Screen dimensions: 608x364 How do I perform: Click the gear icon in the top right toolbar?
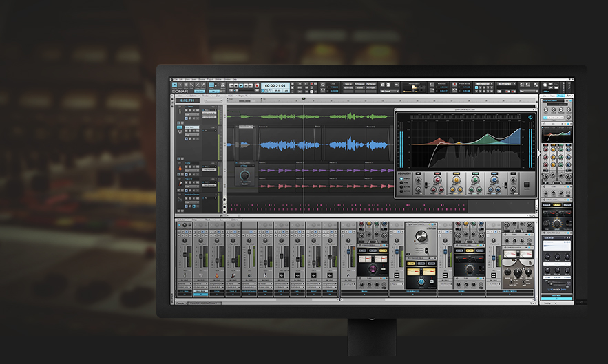(x=545, y=85)
